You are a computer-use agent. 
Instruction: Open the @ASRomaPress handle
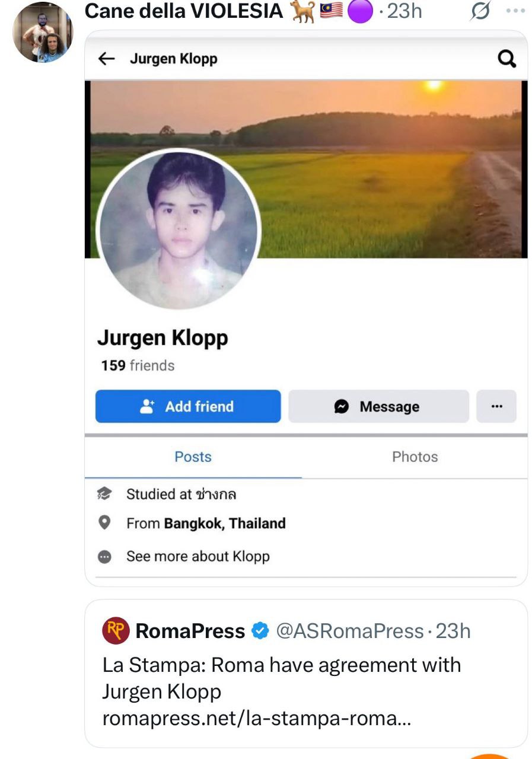tap(350, 631)
